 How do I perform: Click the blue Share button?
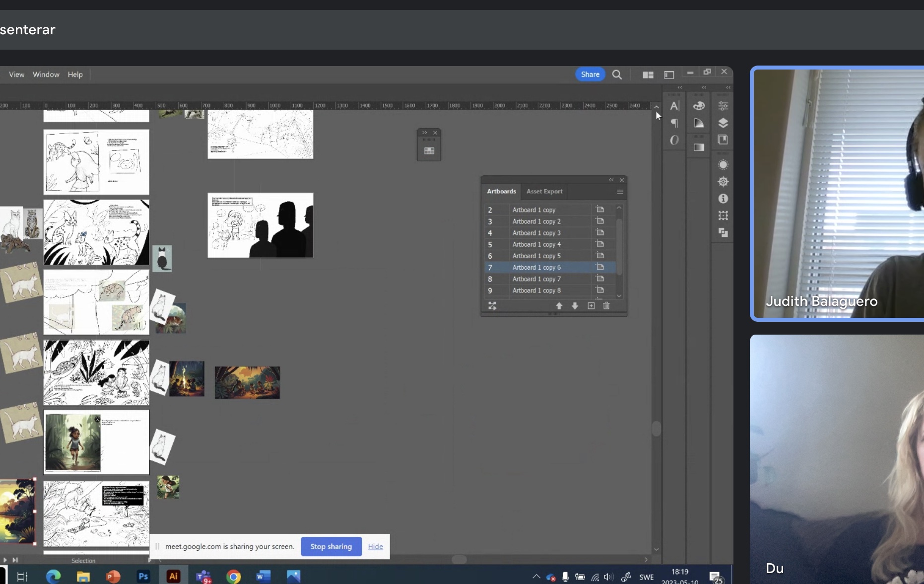590,74
